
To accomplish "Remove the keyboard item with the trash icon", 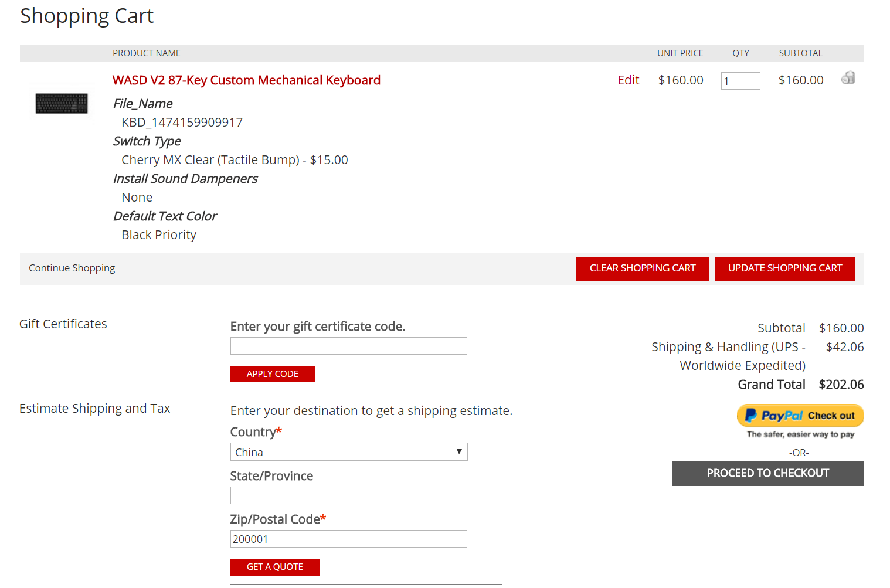I will coord(848,78).
